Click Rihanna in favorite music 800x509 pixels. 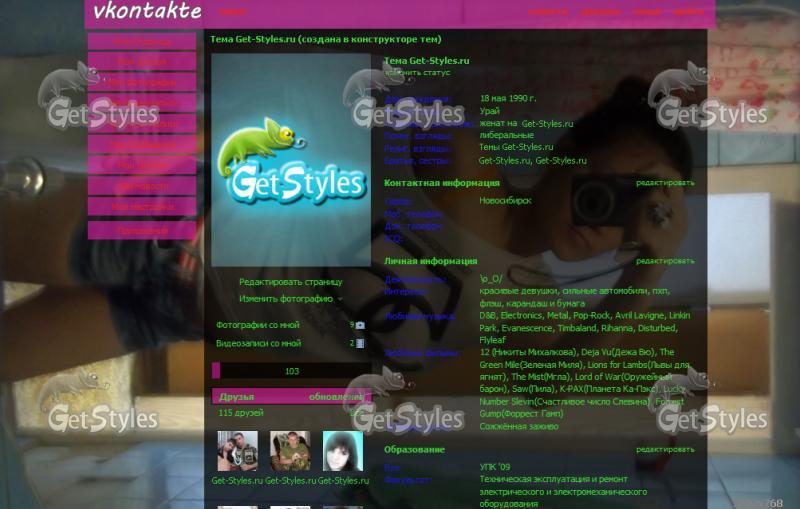617,328
